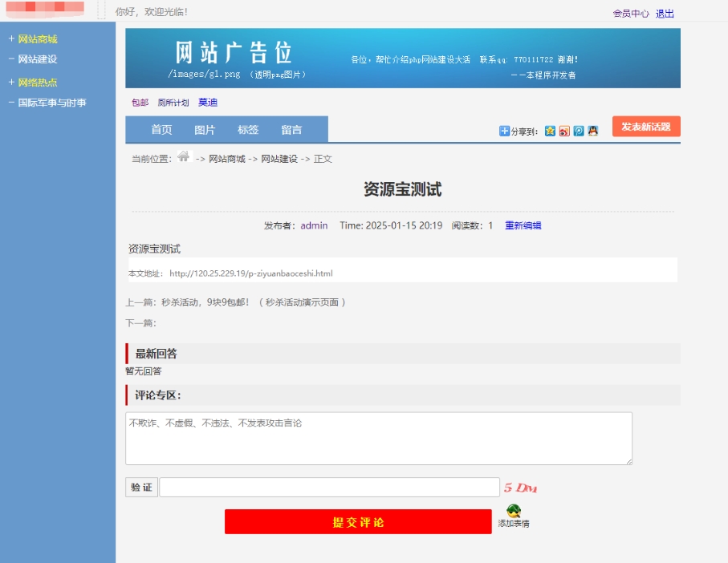Open the 会员中心 link
Screen dimensions: 728x563
[x=630, y=14]
